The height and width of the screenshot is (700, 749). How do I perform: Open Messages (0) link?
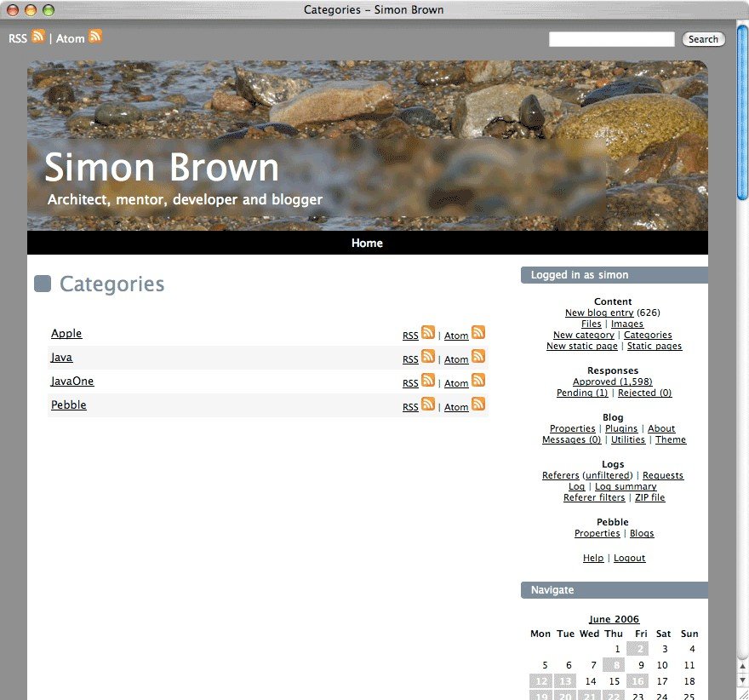tap(571, 439)
